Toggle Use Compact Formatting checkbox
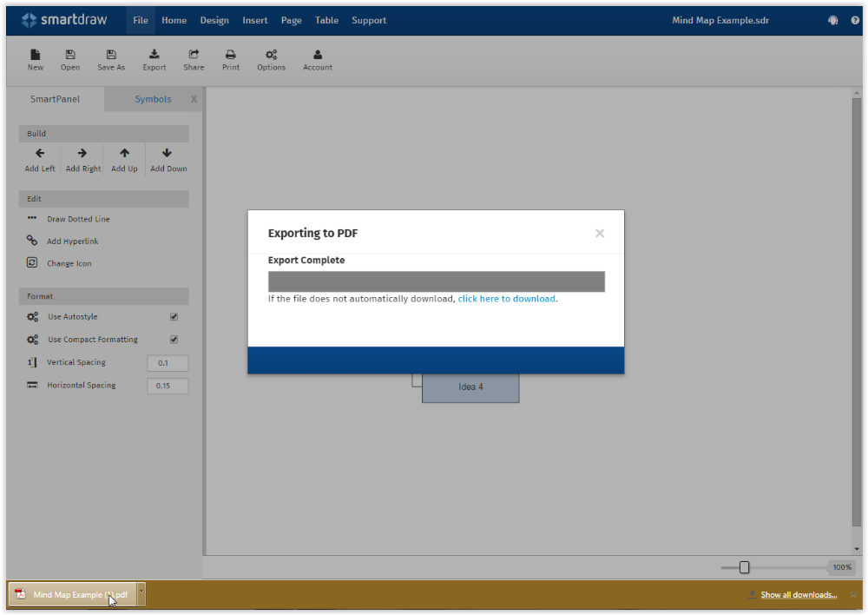The height and width of the screenshot is (615, 868). 174,340
